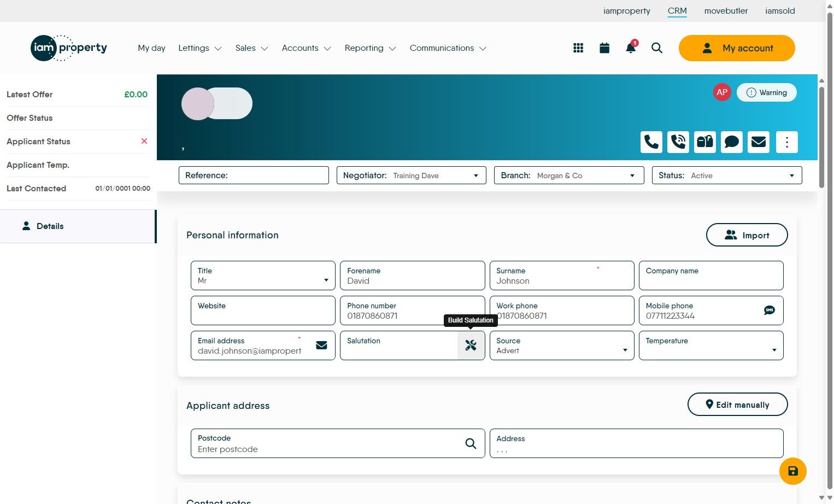Open the apps grid icon
Viewport: 834px width, 504px height.
tap(578, 48)
